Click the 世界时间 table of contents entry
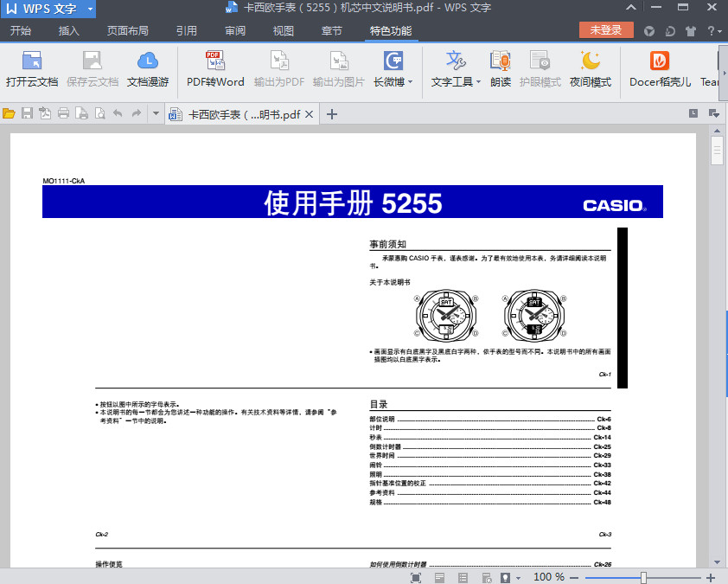Viewport: 728px width, 584px height. pos(490,456)
